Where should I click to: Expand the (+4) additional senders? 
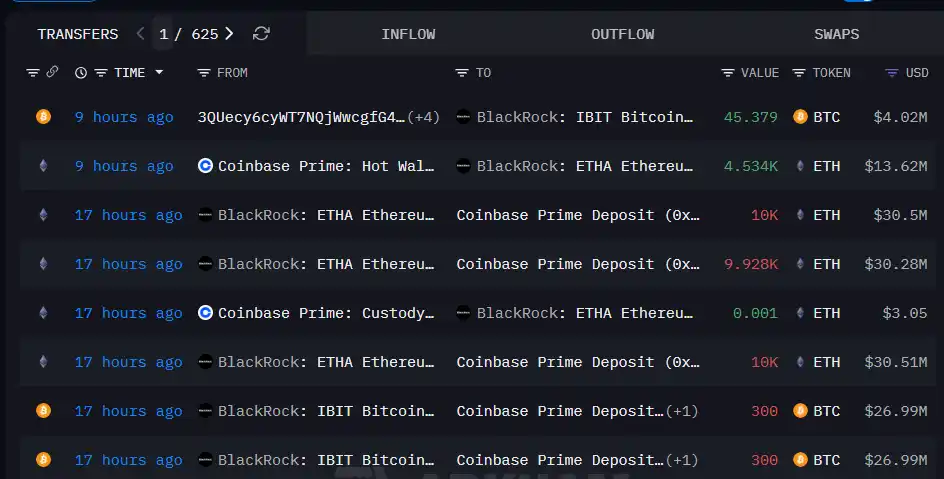[423, 117]
